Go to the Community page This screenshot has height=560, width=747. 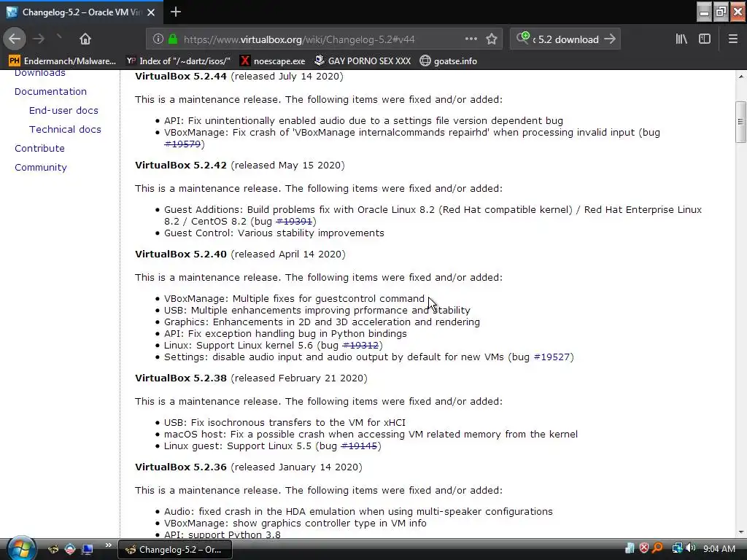tap(41, 168)
